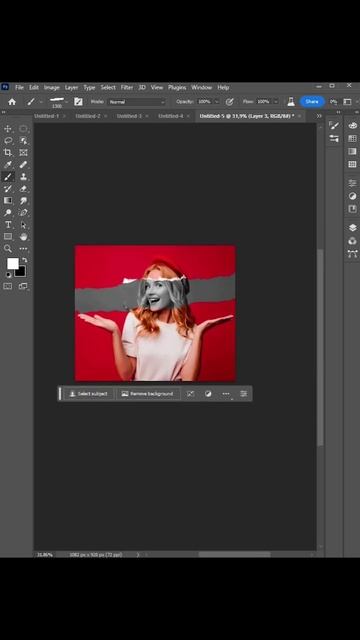Image resolution: width=360 pixels, height=640 pixels.
Task: Open the Adjustments panel half-circle icon
Action: (353, 196)
